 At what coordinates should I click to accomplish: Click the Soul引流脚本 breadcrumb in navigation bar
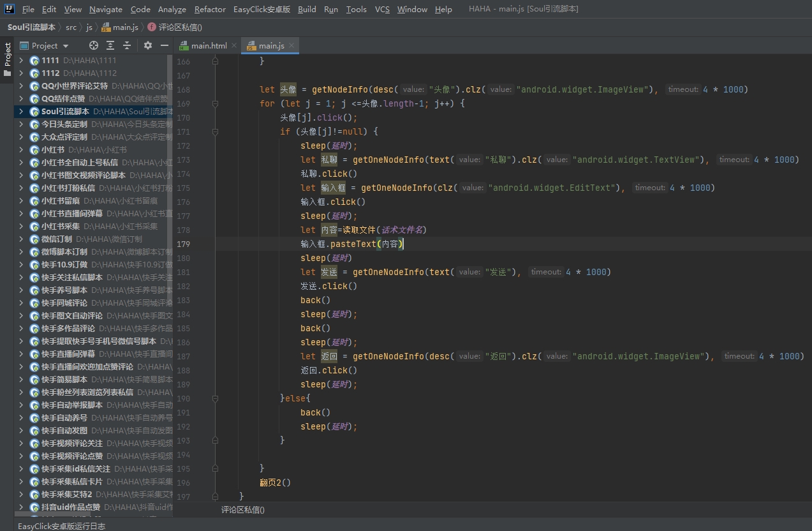pyautogui.click(x=31, y=27)
